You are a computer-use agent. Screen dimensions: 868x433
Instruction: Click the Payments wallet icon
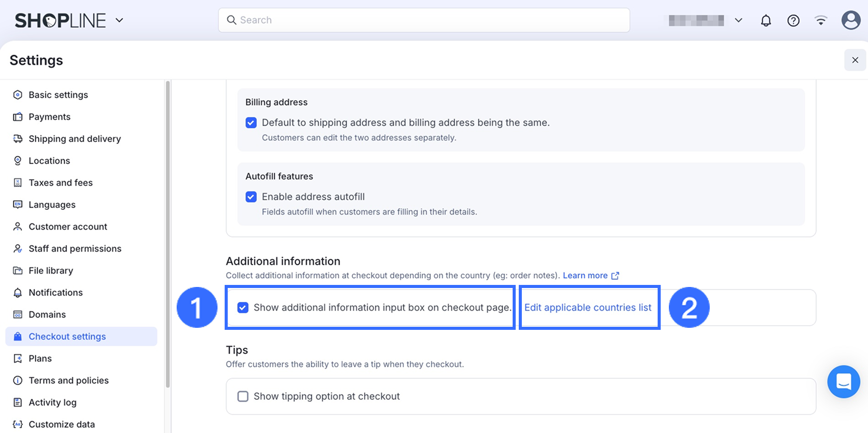(x=18, y=117)
